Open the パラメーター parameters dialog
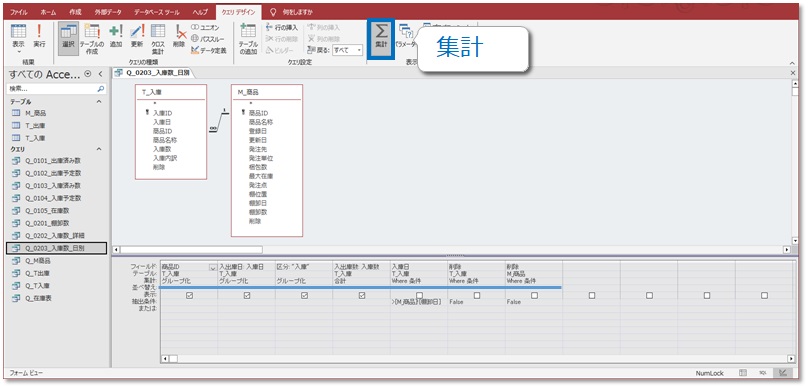Screen dimensions: 808x388 (x=406, y=36)
